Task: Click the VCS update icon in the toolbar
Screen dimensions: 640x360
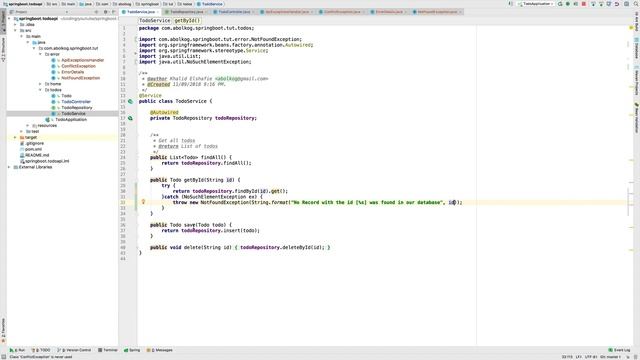Action: [593, 4]
